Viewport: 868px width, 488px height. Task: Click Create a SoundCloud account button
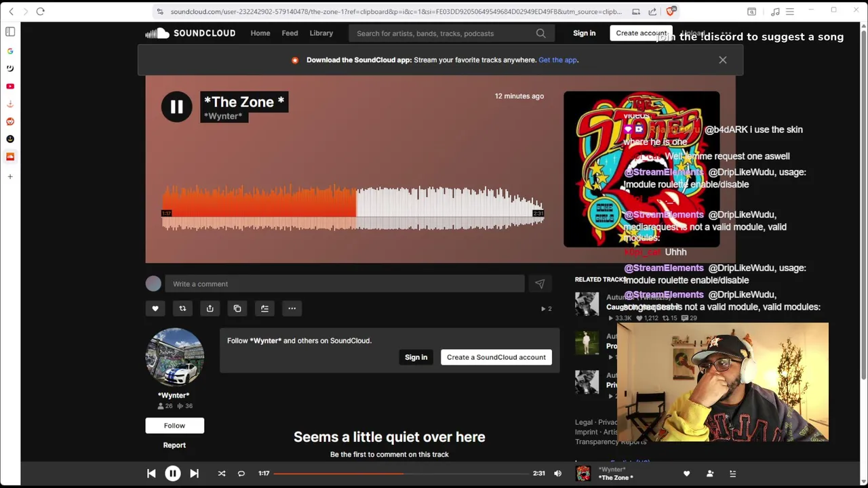click(496, 357)
